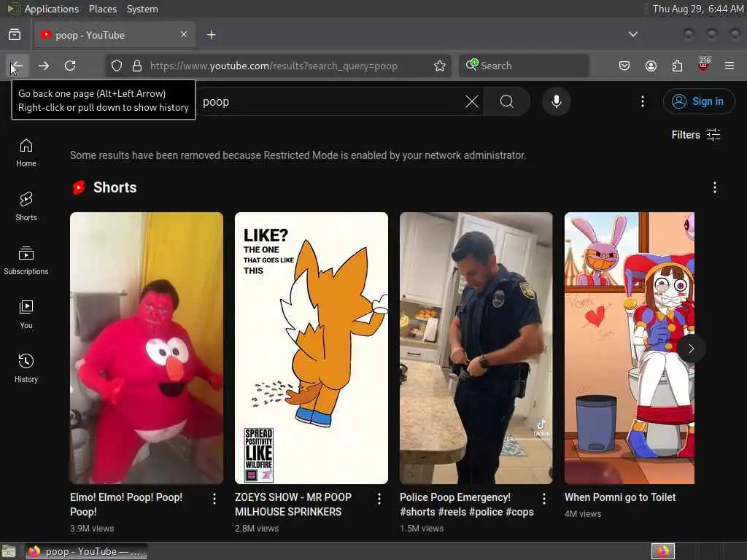This screenshot has width=747, height=560.
Task: Open options menu for Police Poop short
Action: (544, 499)
